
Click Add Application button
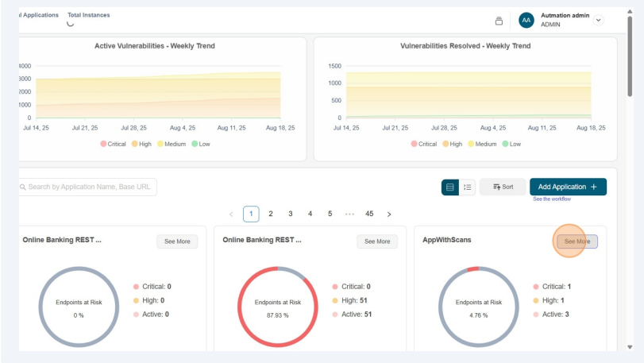click(x=568, y=187)
